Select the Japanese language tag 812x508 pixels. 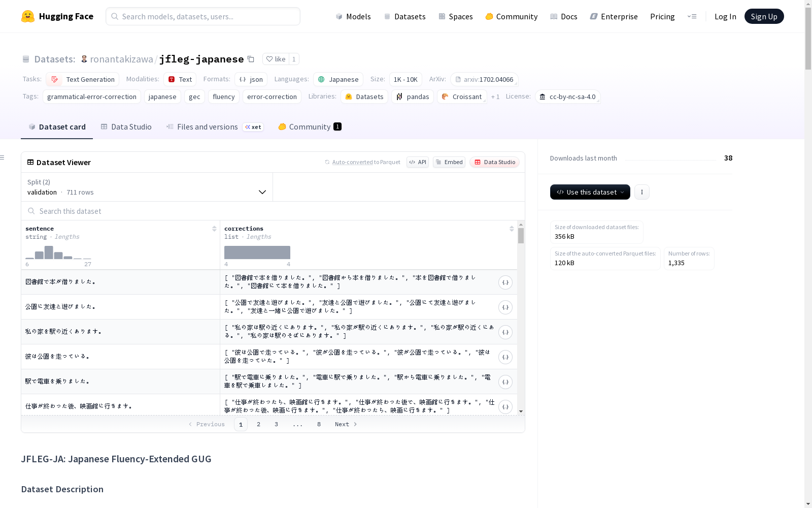[x=338, y=79]
